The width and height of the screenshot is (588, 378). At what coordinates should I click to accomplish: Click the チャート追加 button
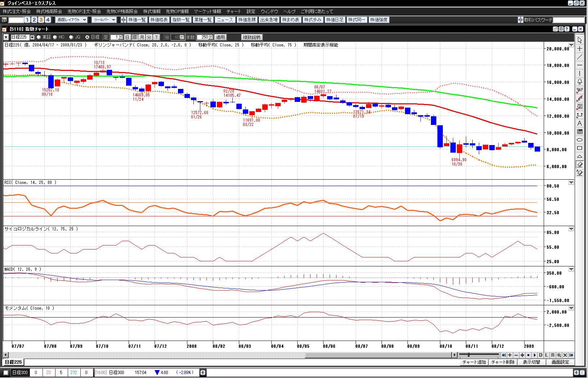point(474,362)
